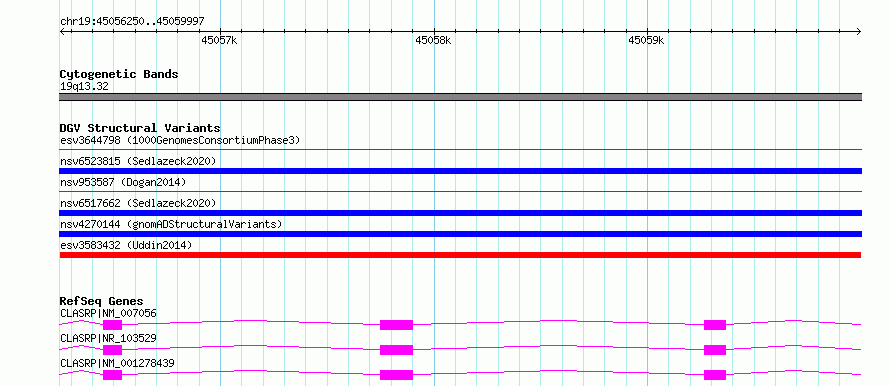Open variant esv3583432 (Uddin2014) label
The width and height of the screenshot is (890, 386).
[x=126, y=245]
